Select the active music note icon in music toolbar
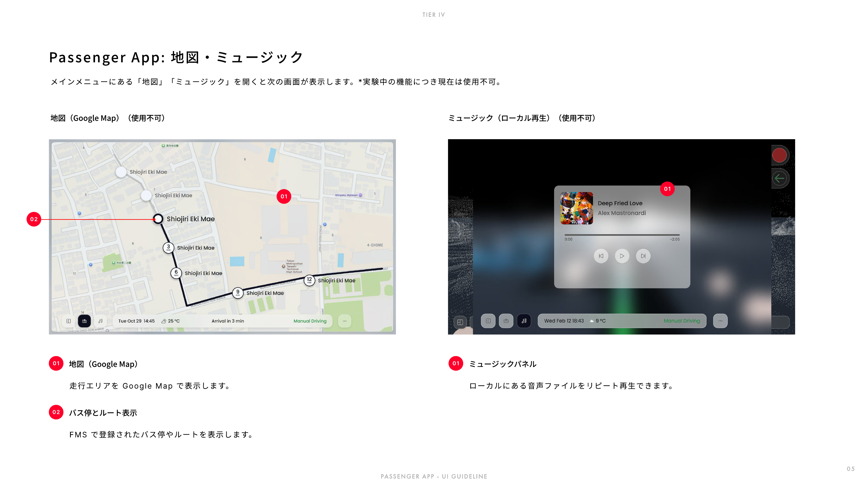 point(524,321)
